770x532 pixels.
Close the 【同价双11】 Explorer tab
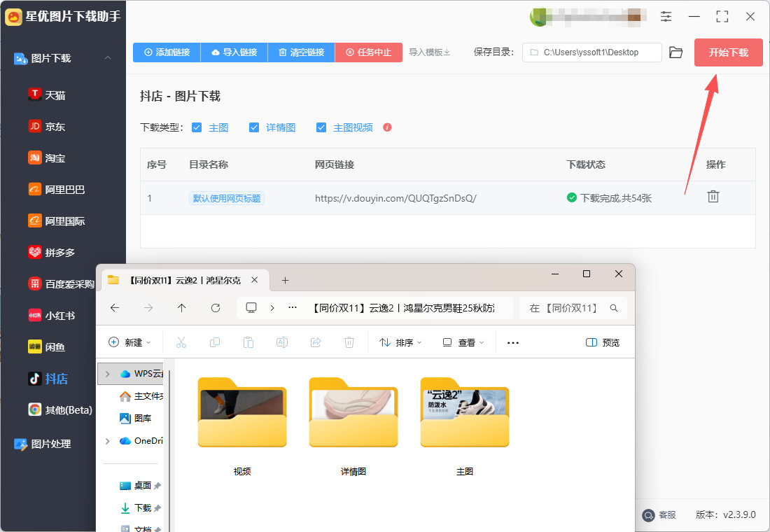254,279
